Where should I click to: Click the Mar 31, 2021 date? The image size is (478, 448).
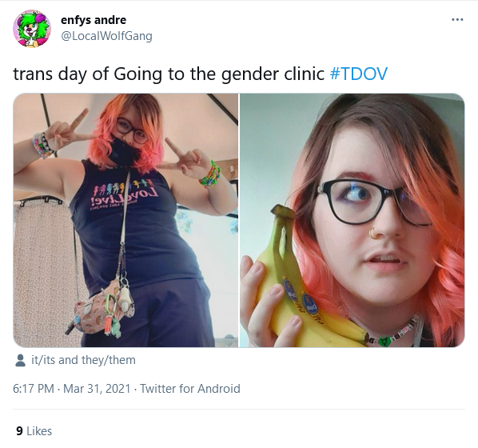(97, 389)
